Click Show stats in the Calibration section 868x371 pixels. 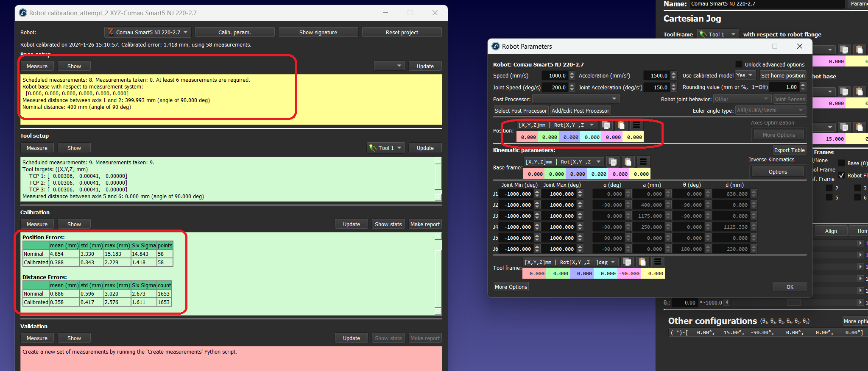coord(388,224)
